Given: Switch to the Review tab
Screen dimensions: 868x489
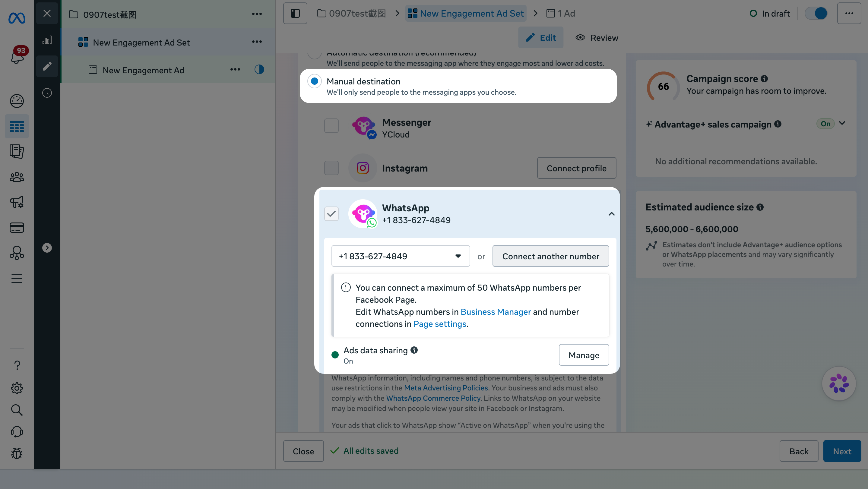Looking at the screenshot, I should click(597, 38).
